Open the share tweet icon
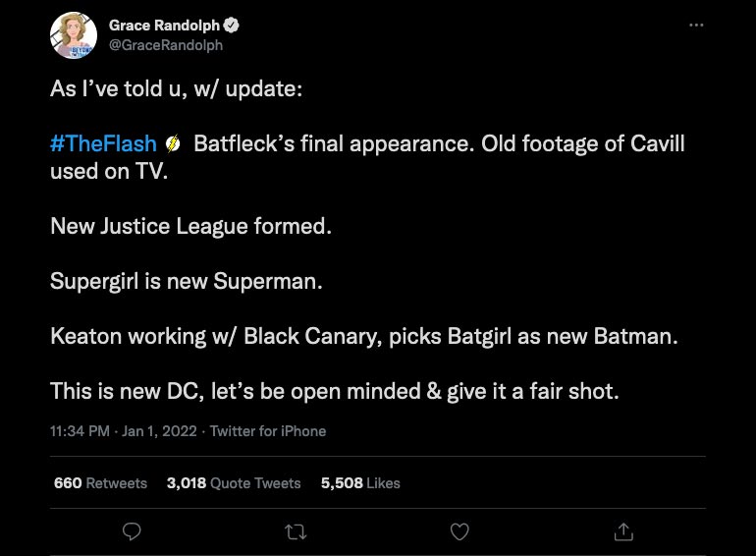This screenshot has width=756, height=556. pos(622,531)
